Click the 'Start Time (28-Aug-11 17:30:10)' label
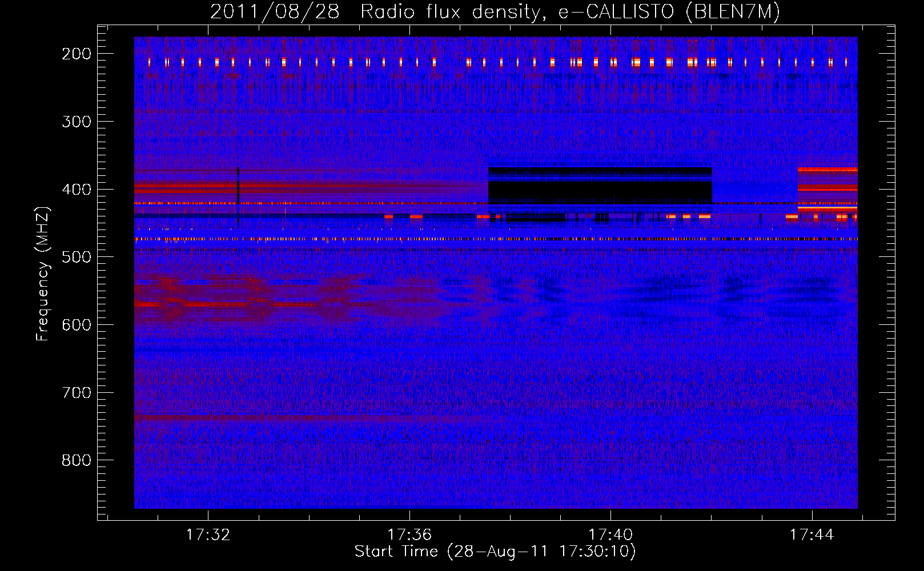Viewport: 924px width, 571px height. pyautogui.click(x=495, y=552)
